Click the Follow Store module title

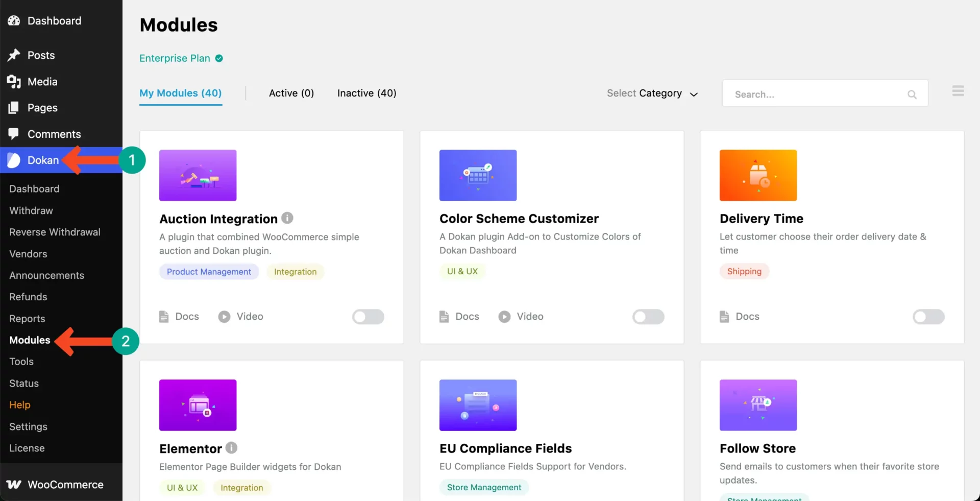[757, 448]
